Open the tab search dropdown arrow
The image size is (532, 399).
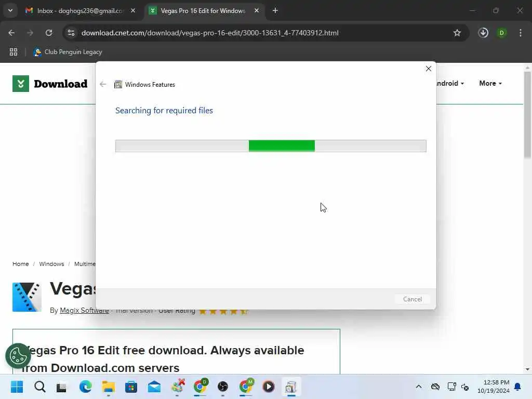click(10, 10)
